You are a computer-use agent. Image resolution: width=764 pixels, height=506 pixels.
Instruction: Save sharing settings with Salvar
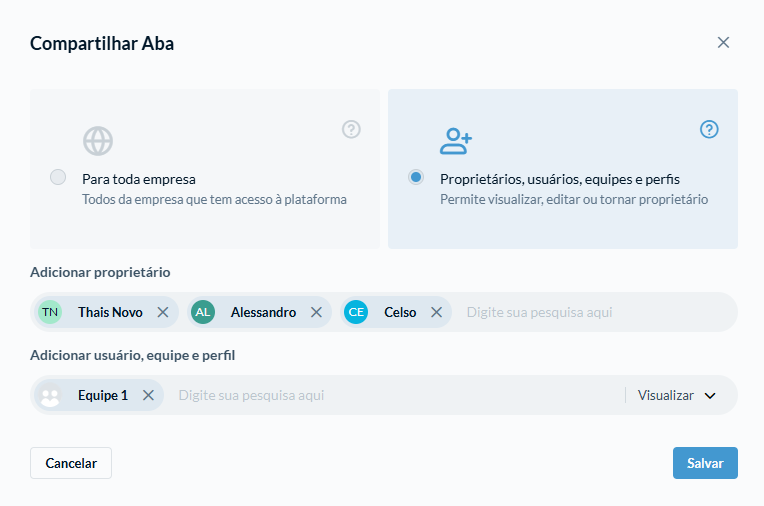[705, 463]
